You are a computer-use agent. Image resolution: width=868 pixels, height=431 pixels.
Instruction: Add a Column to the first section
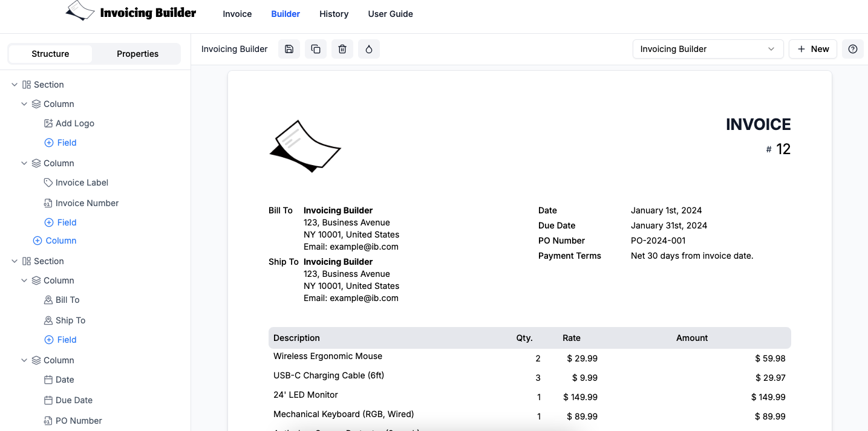coord(54,241)
